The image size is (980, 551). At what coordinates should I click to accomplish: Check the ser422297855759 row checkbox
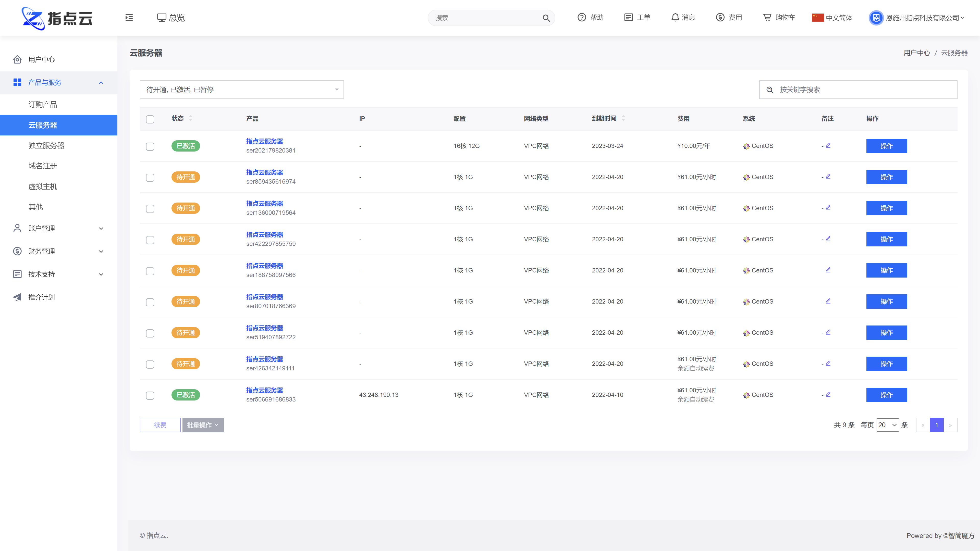[150, 240]
